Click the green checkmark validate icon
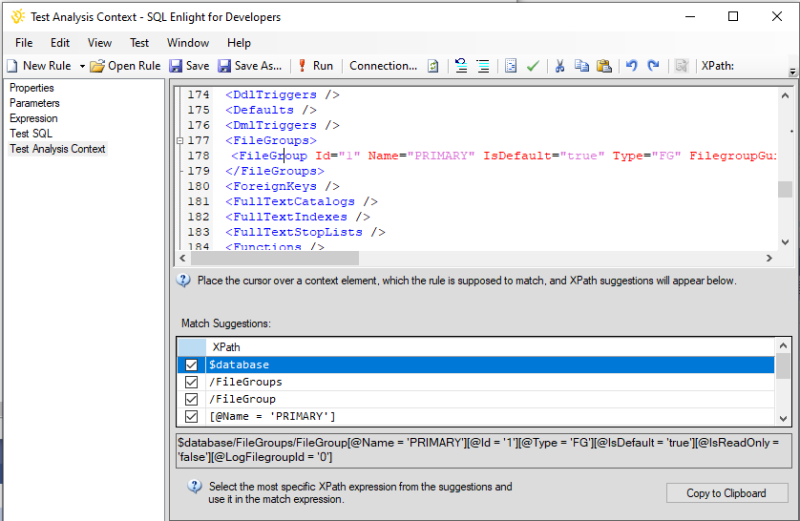The height and width of the screenshot is (521, 800). pyautogui.click(x=533, y=66)
